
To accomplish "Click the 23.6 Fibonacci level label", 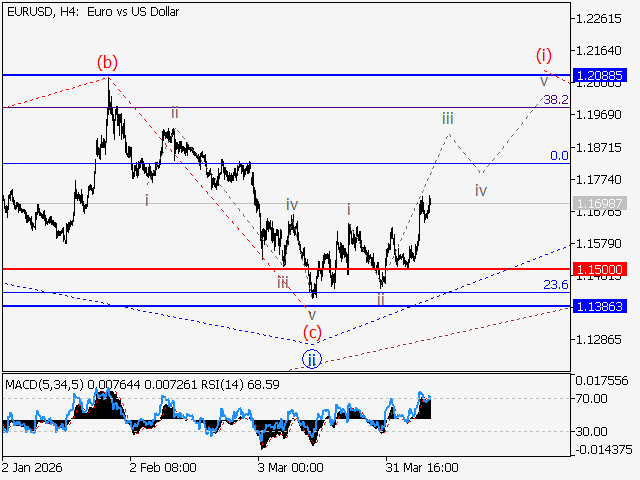I will pyautogui.click(x=555, y=285).
